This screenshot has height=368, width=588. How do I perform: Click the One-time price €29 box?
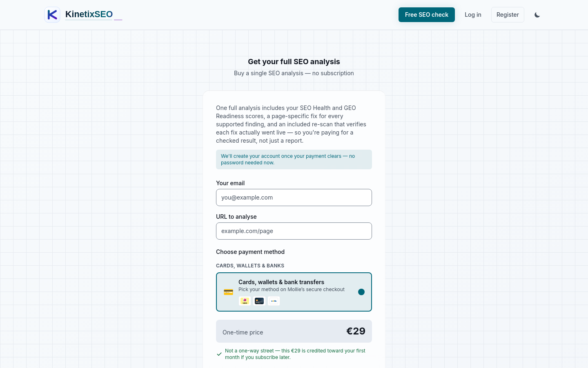coord(294,331)
